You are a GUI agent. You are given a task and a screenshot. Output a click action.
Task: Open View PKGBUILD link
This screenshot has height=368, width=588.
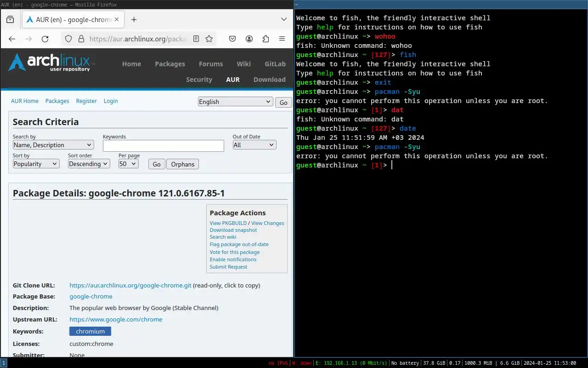click(x=228, y=223)
